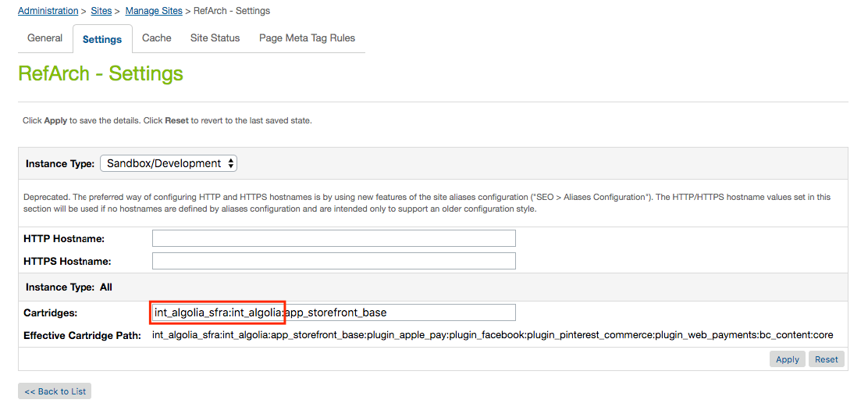The image size is (868, 414).
Task: Go to the Sites breadcrumb link
Action: coord(101,10)
